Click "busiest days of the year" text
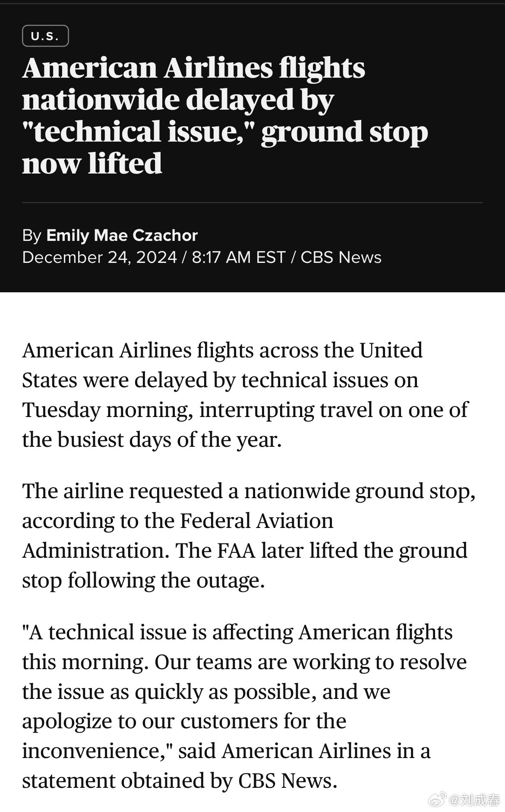The width and height of the screenshot is (505, 812). click(x=169, y=440)
